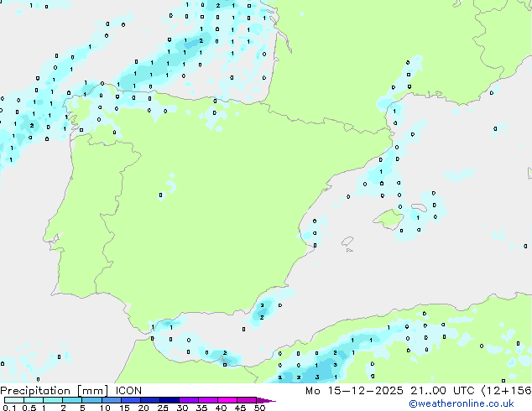The width and height of the screenshot is (532, 411).
Task: Click the 5–10 mm legend swatch
Action: (x=91, y=400)
